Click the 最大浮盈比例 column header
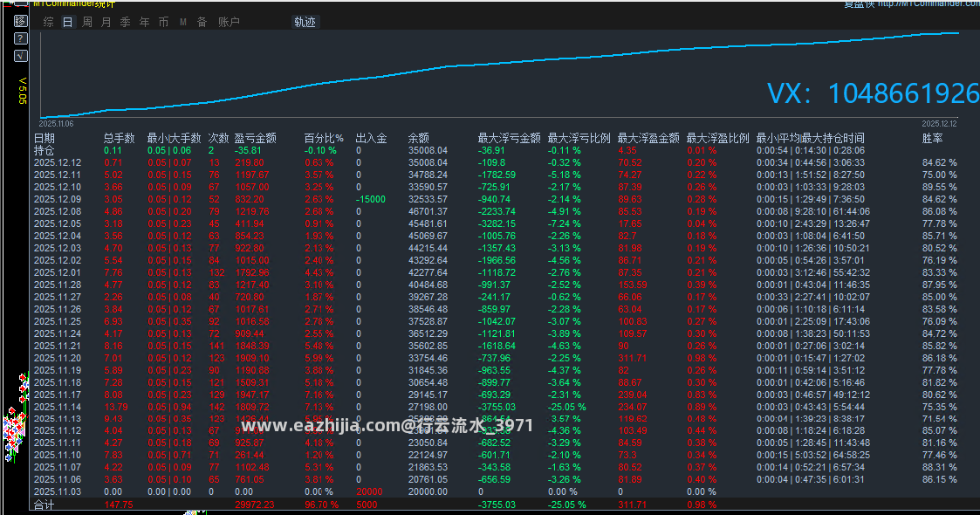This screenshot has width=980, height=515. click(717, 138)
